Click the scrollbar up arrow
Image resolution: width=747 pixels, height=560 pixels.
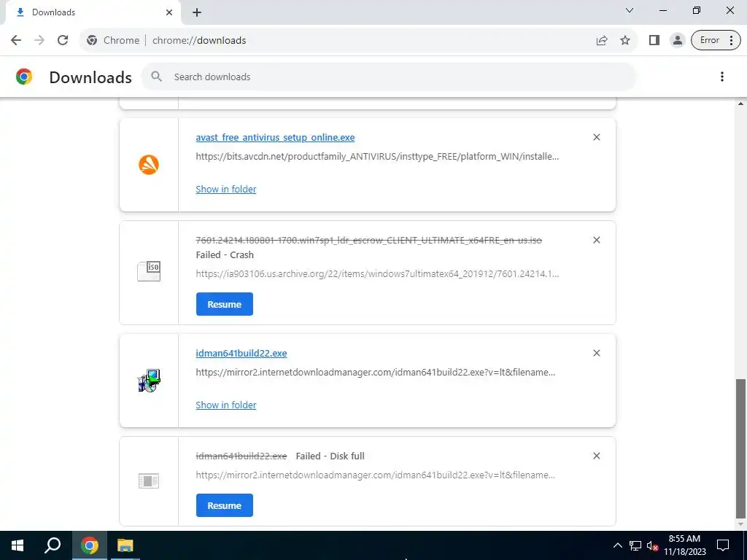(740, 103)
